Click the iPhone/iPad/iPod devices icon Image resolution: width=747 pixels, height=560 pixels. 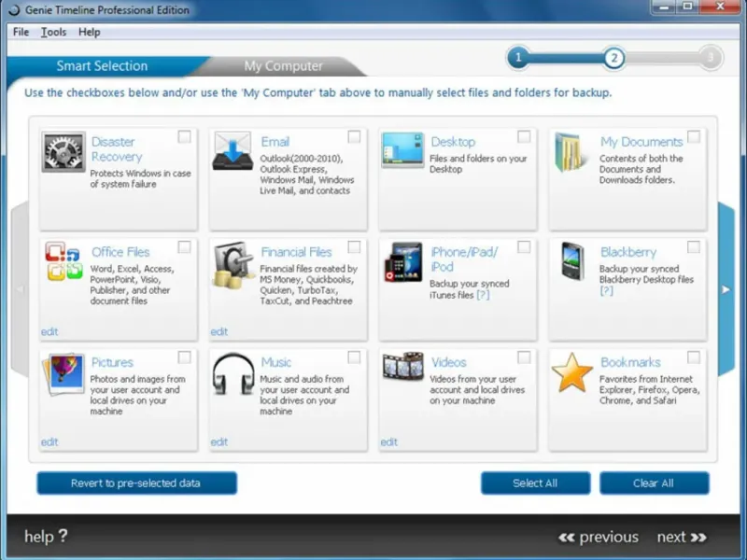point(403,262)
